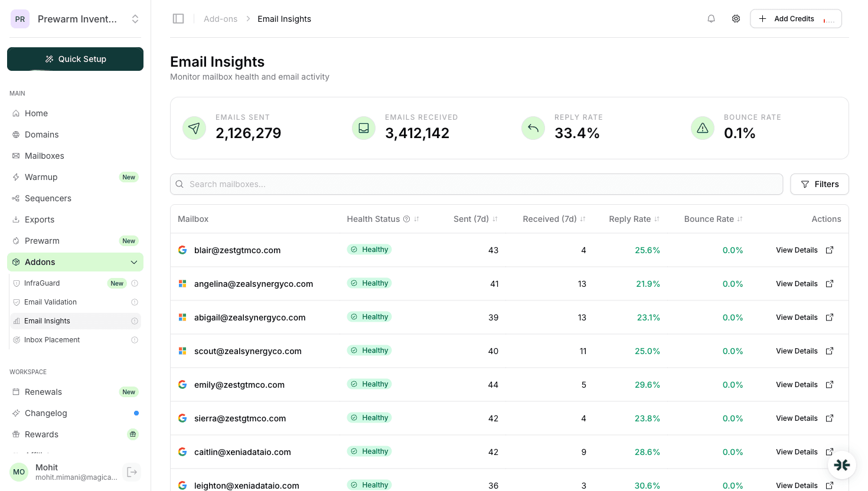The height and width of the screenshot is (491, 868).
Task: Open notifications via the bell icon
Action: pyautogui.click(x=711, y=18)
